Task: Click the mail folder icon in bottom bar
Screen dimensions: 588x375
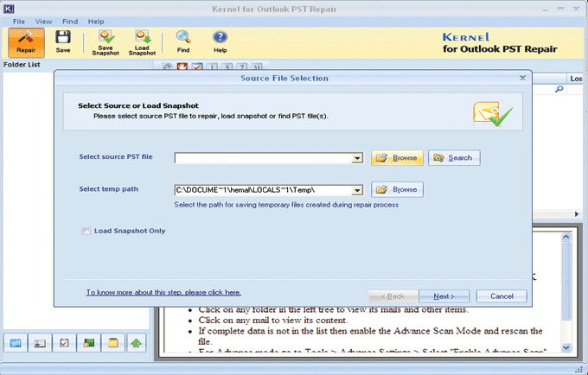Action: click(x=16, y=343)
